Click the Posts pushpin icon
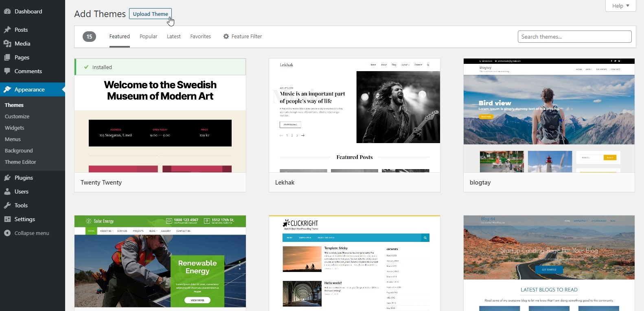644x311 pixels. [7, 30]
